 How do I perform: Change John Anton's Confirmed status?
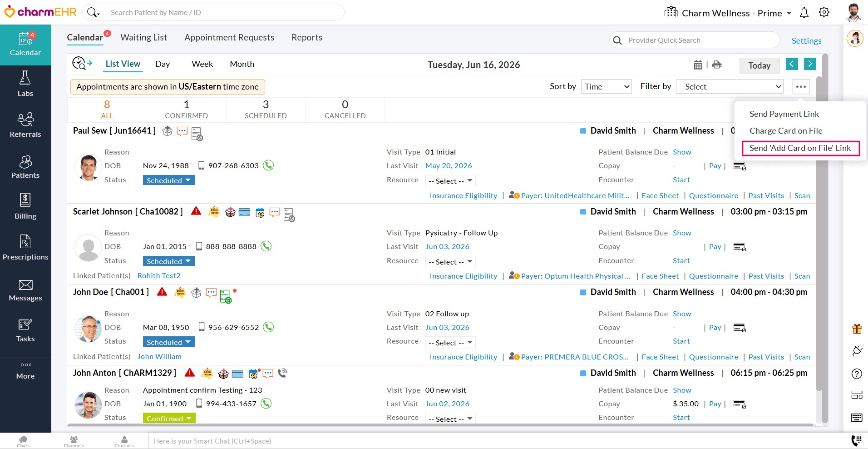[169, 419]
